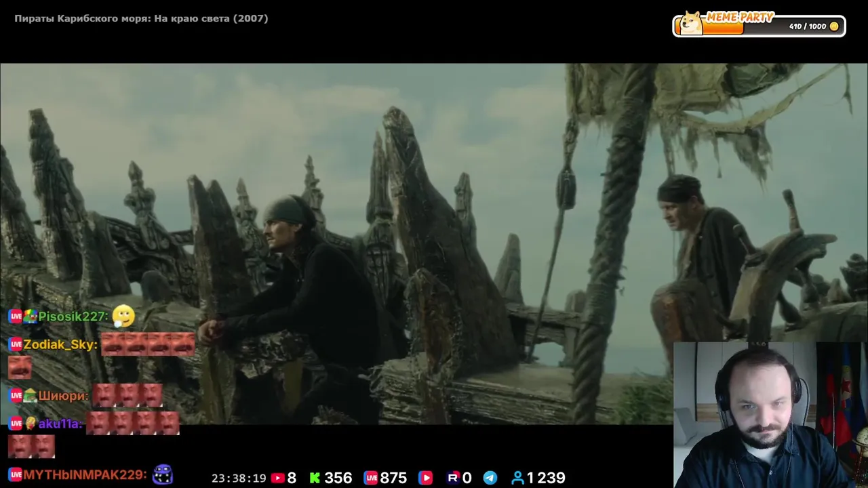Viewport: 868px width, 488px height.
Task: Click the Telegram icon in stats bar
Action: point(490,478)
